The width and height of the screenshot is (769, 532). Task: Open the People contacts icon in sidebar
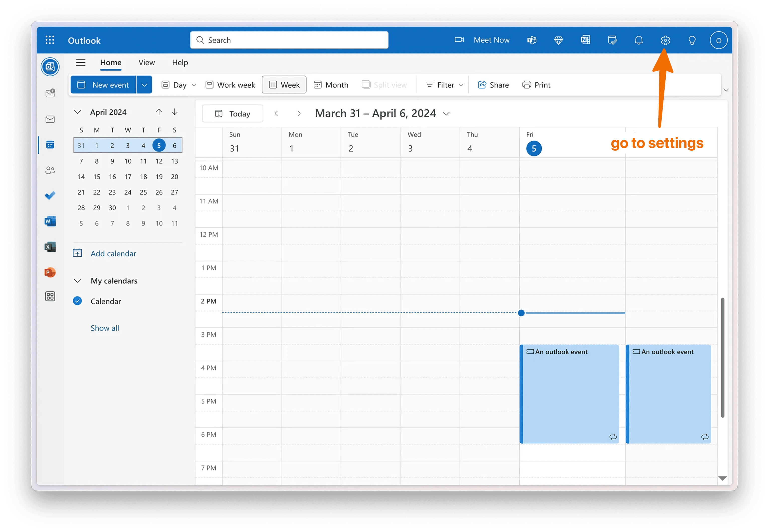click(x=50, y=170)
